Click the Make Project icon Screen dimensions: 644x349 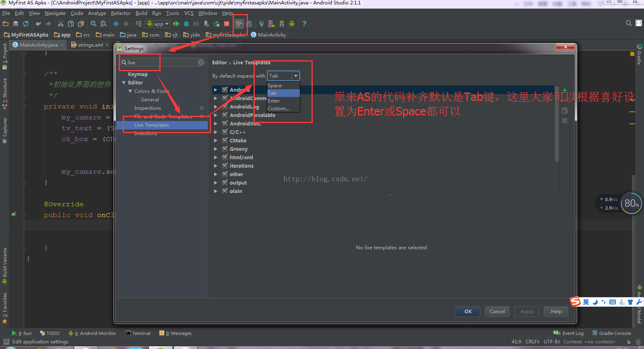[138, 24]
